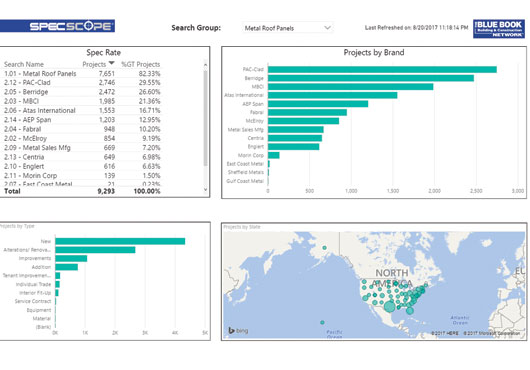Click the McElroy brand bar
This screenshot has width=530, height=370.
pyautogui.click(x=304, y=121)
